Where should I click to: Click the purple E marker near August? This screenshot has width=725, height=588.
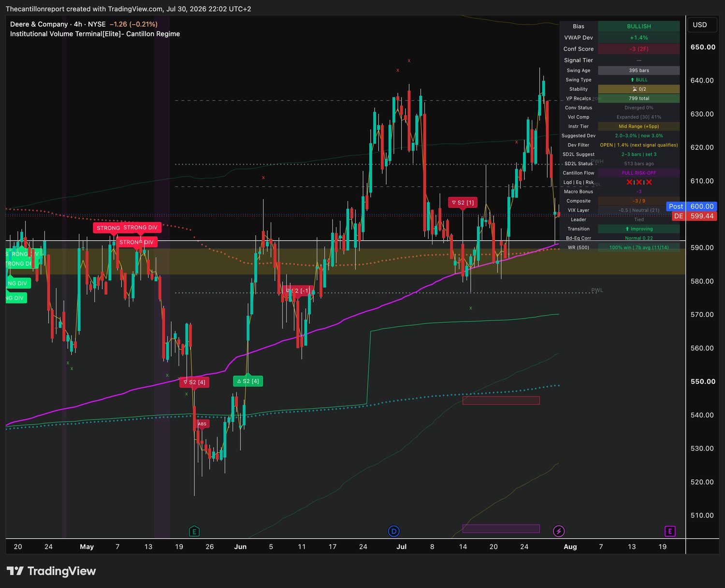tap(670, 531)
